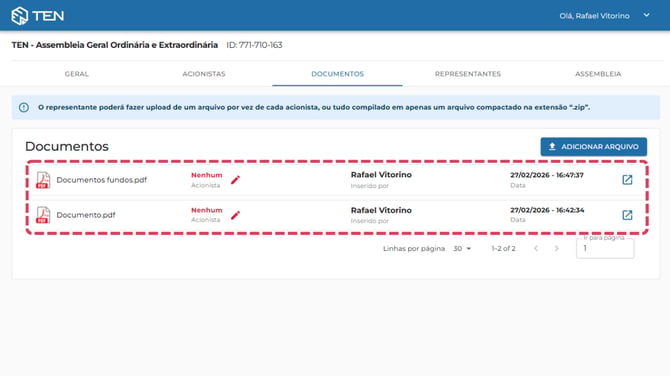Edit acionista for Documento.pdf

pyautogui.click(x=235, y=215)
